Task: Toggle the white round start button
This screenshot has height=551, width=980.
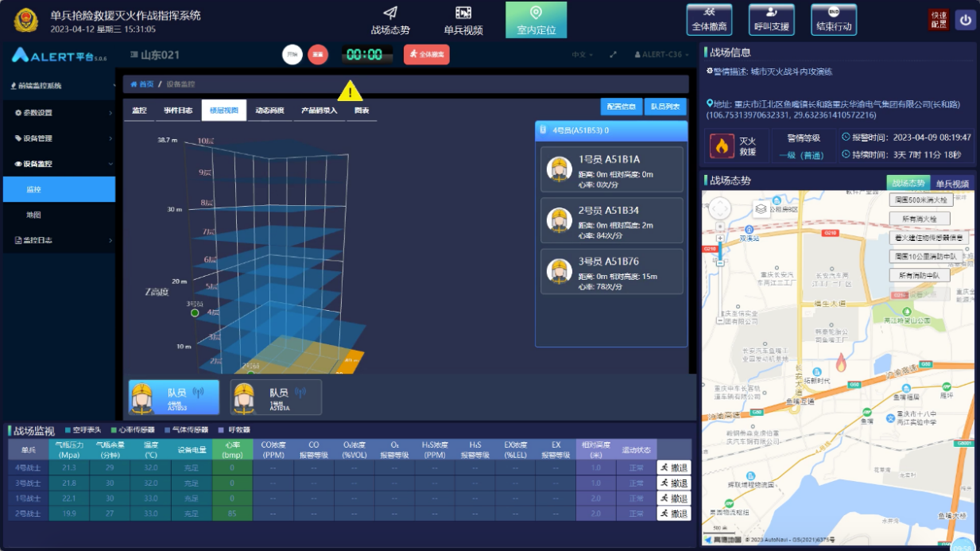Action: pyautogui.click(x=292, y=54)
